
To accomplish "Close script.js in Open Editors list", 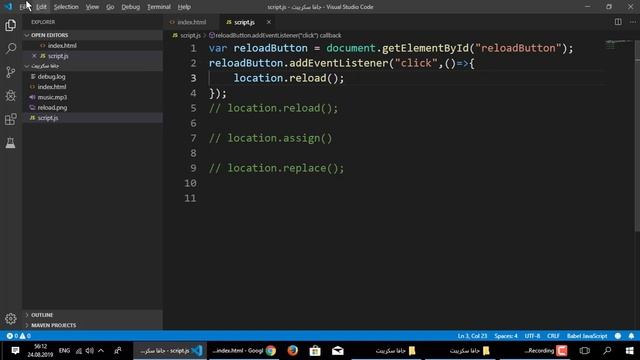I will [34, 56].
